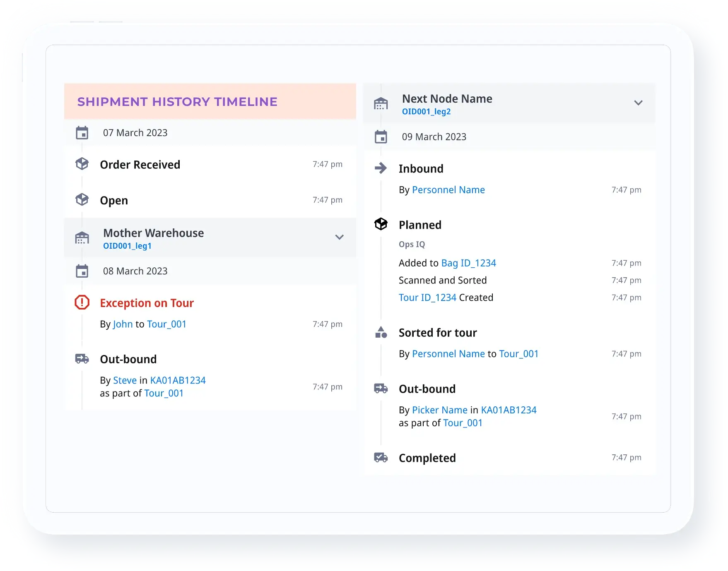Collapse the Mother Warehouse section chevron
Image resolution: width=728 pixels, height=571 pixels.
(x=339, y=237)
